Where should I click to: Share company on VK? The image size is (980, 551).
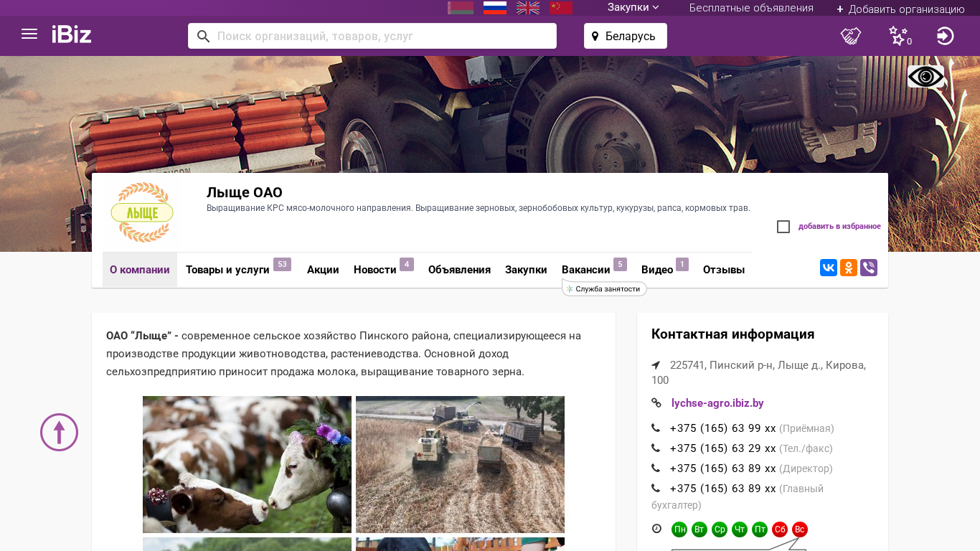tap(829, 268)
